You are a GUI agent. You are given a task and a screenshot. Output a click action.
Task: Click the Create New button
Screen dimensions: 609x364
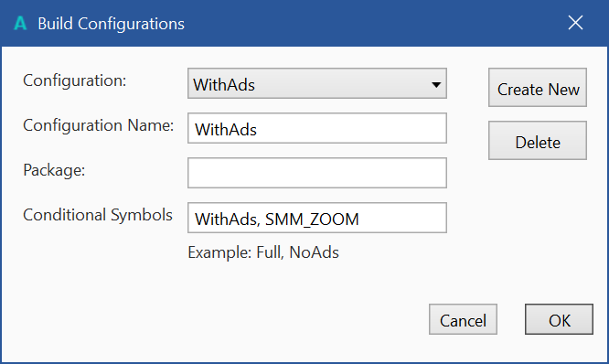click(x=538, y=88)
